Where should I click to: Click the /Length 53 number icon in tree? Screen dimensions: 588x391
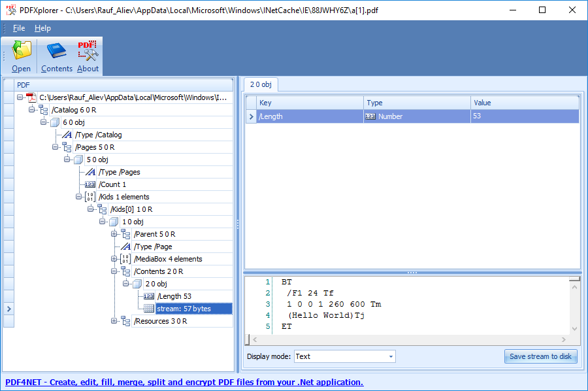[x=149, y=296]
